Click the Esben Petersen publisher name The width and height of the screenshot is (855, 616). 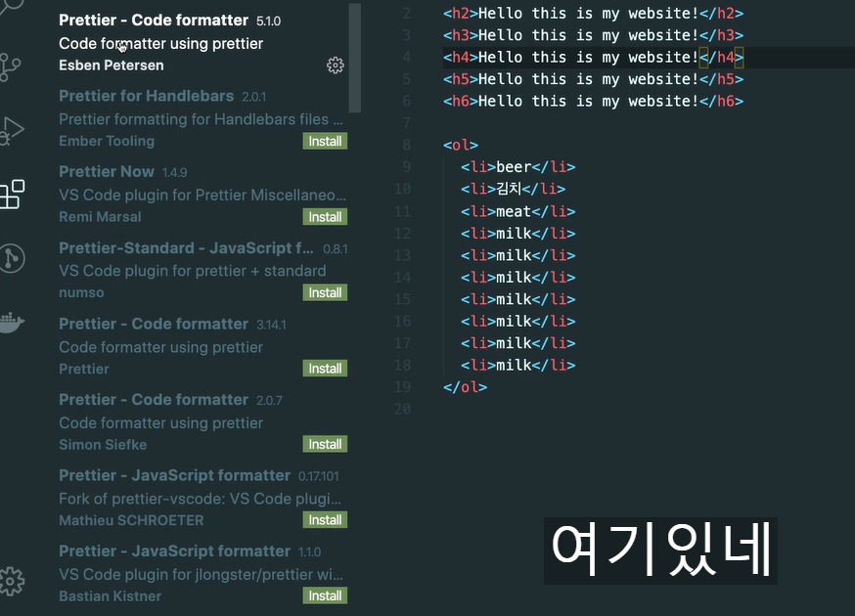click(112, 66)
